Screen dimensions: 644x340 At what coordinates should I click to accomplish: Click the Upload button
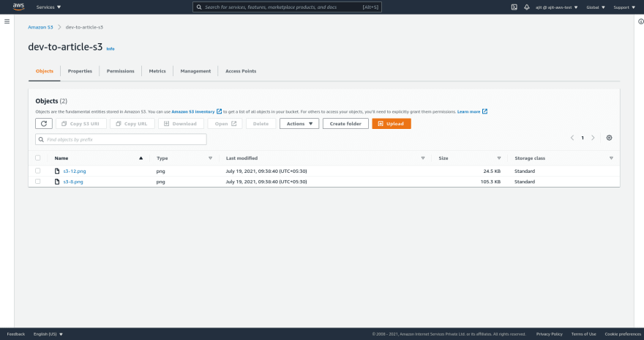pos(392,123)
